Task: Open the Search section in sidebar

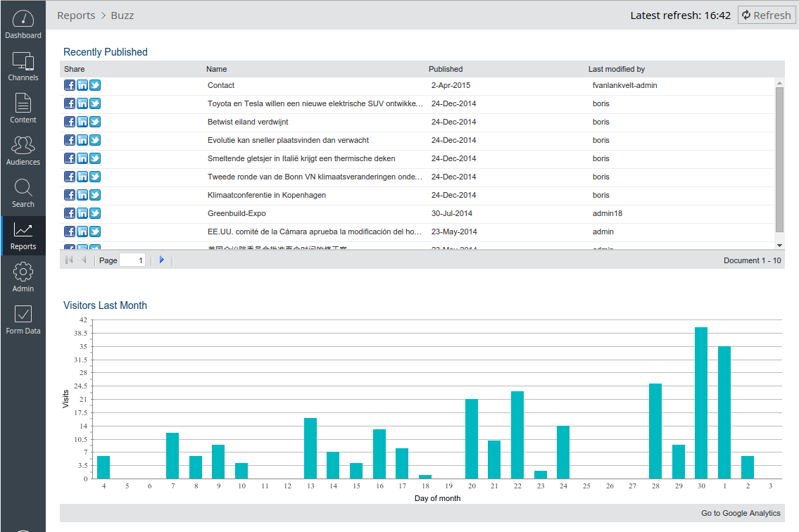Action: (x=23, y=193)
